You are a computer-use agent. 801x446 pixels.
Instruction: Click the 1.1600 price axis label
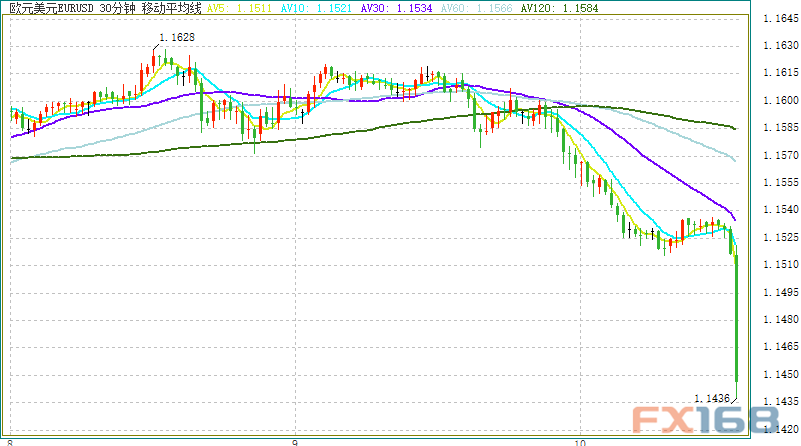(x=781, y=101)
